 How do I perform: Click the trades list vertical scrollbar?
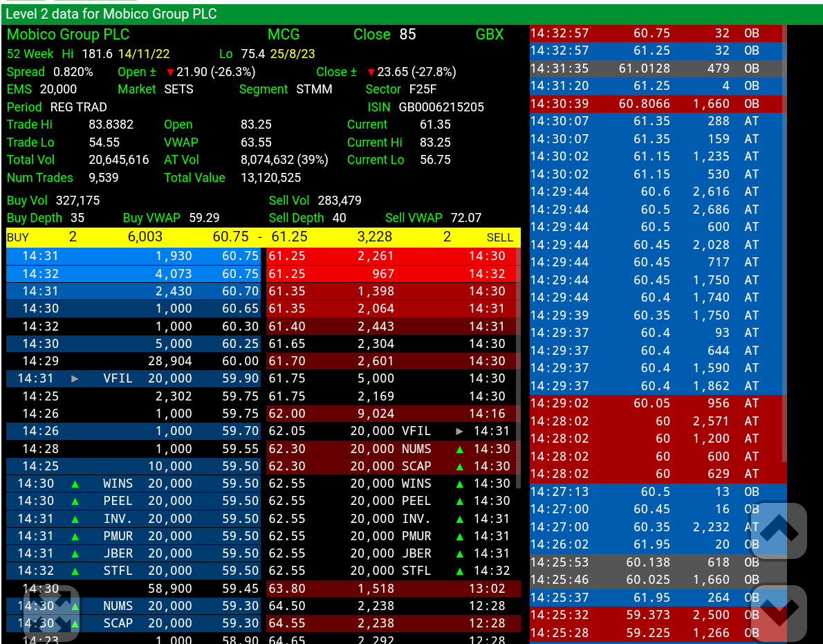[785, 243]
